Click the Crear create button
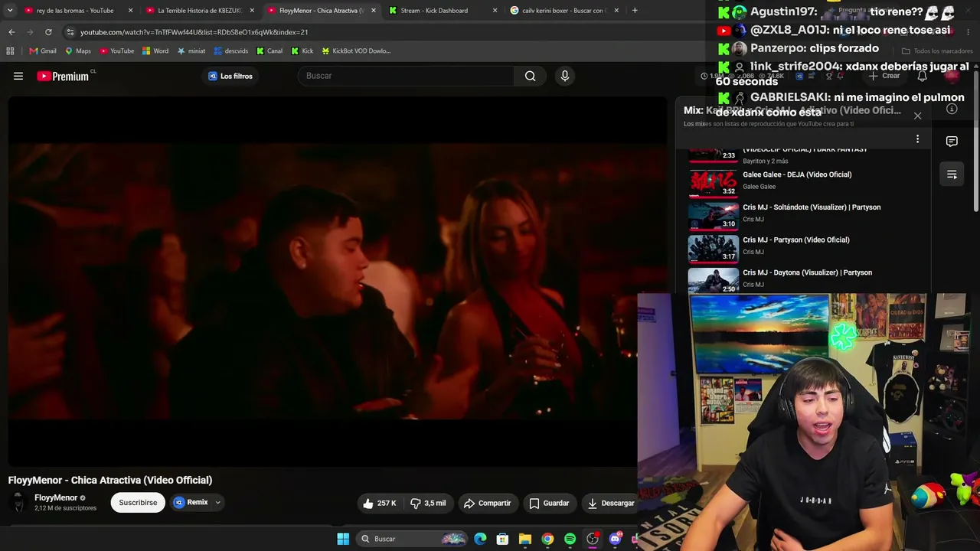This screenshot has width=980, height=551. pos(884,76)
